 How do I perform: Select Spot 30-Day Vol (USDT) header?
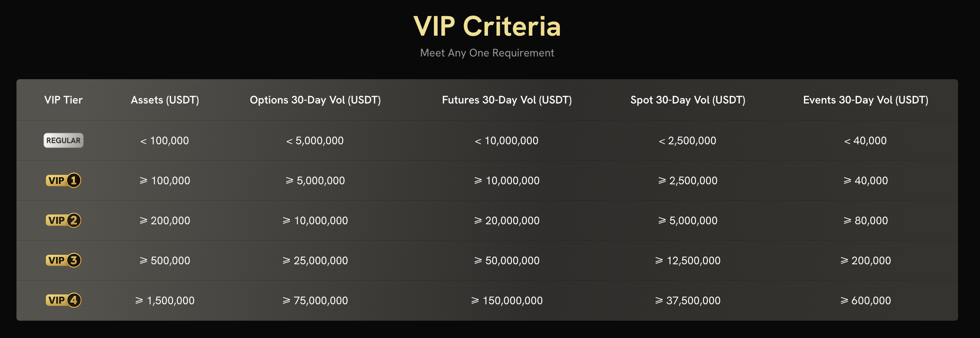pos(687,100)
